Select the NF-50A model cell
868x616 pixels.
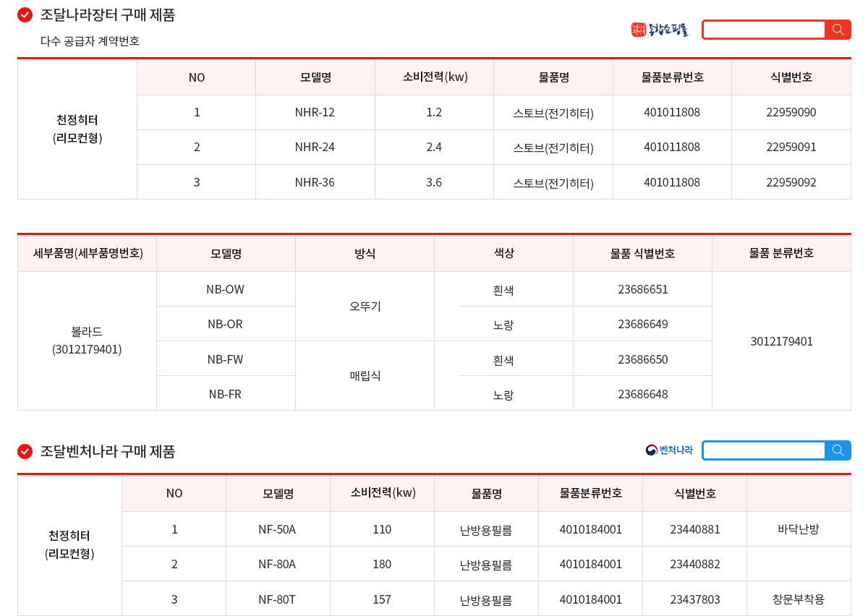coord(277,529)
